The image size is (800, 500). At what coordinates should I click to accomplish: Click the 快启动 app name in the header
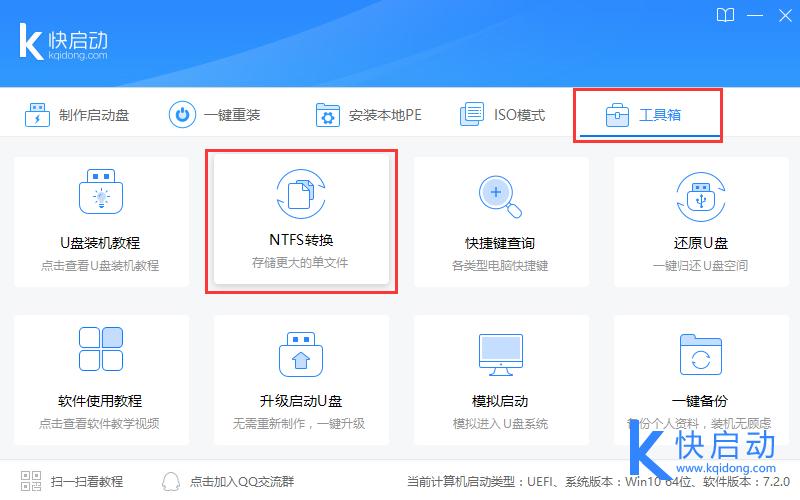tap(78, 40)
